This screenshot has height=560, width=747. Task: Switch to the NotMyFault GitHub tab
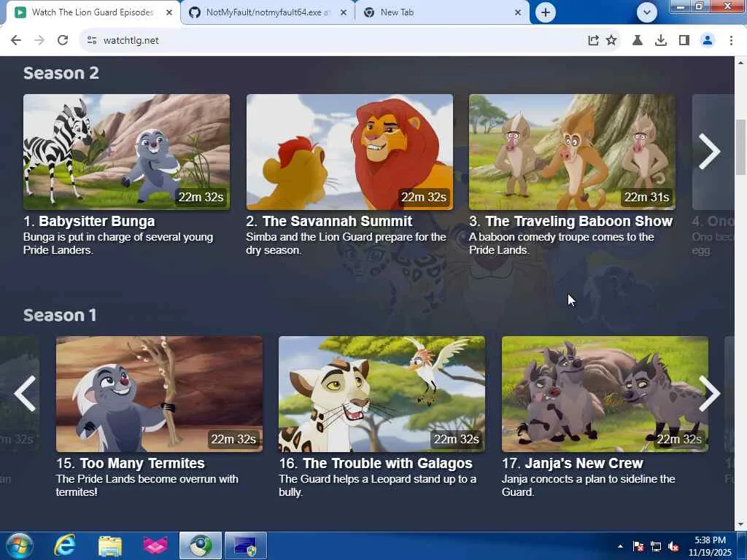pos(267,12)
